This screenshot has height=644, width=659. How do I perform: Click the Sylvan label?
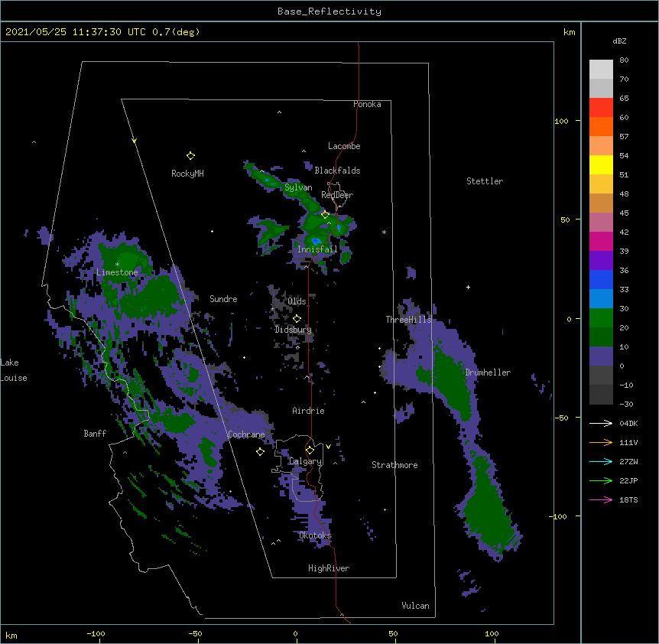tap(298, 187)
